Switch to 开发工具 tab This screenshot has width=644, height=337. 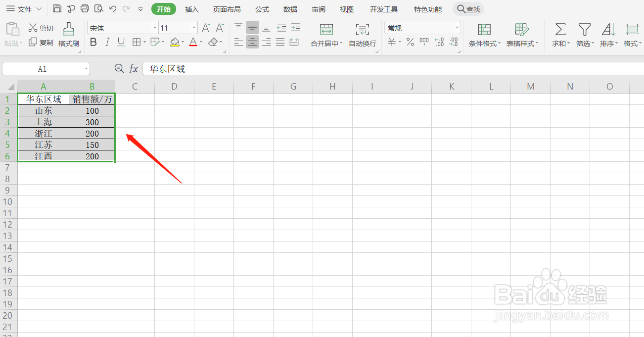[x=384, y=9]
